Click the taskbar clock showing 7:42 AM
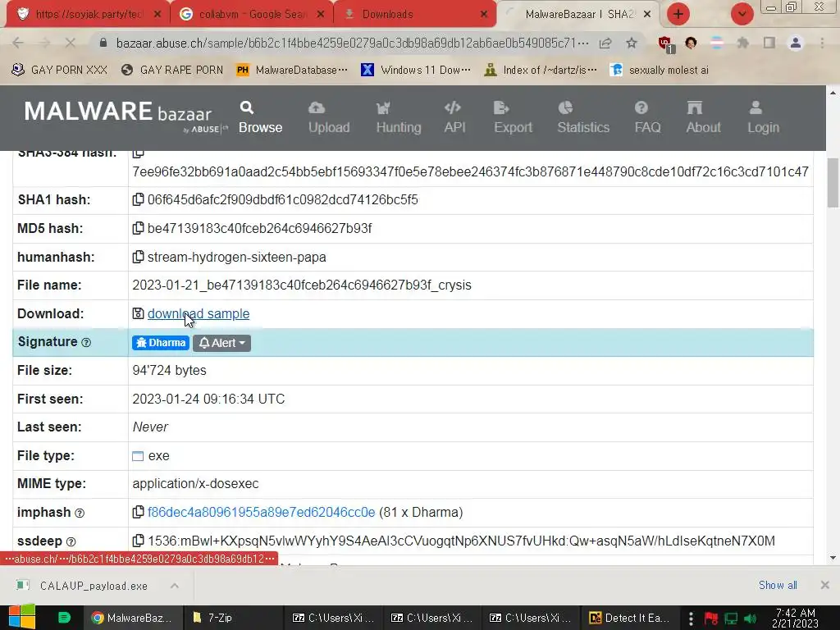The width and height of the screenshot is (840, 630). click(795, 618)
